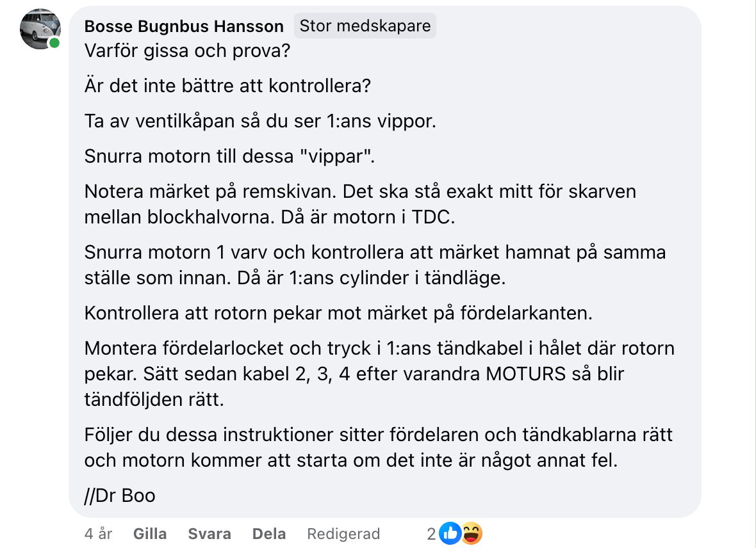Open Bosse's VW bus profile picture

tap(40, 29)
